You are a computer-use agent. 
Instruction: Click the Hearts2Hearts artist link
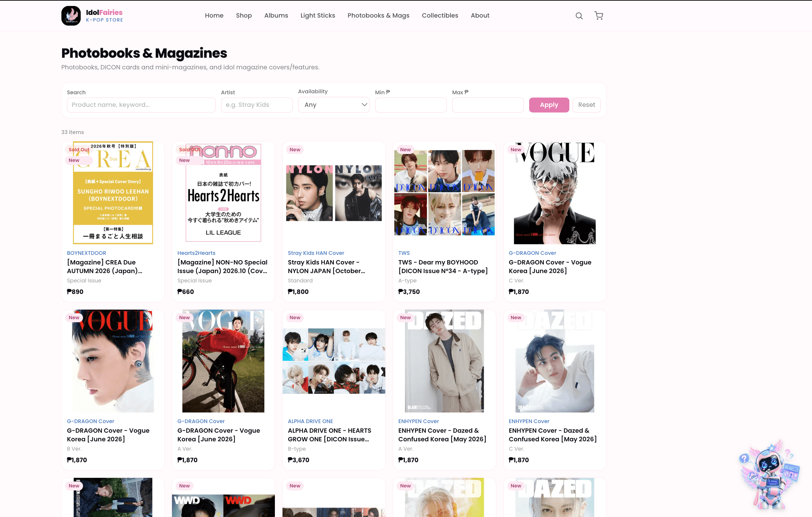click(x=196, y=253)
